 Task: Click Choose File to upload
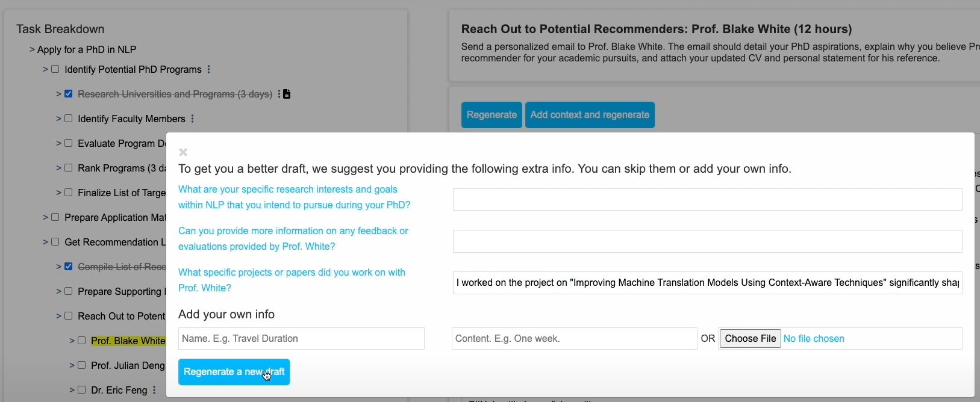click(750, 338)
